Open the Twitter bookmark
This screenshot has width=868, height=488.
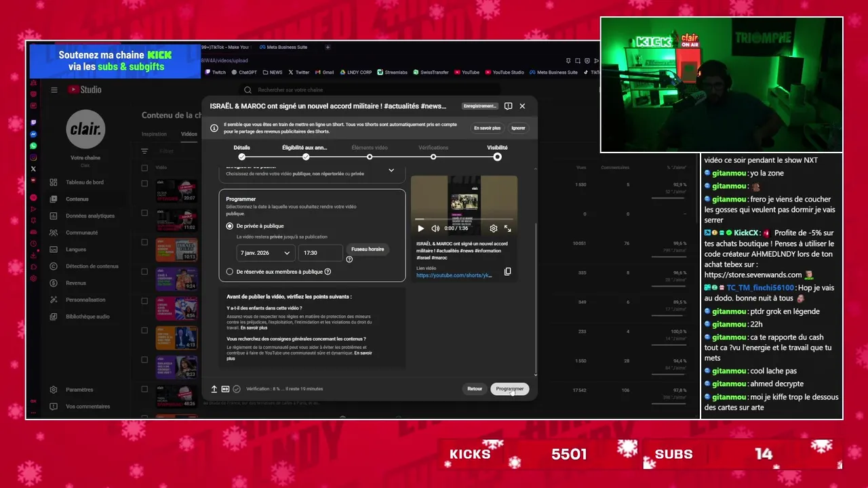tap(298, 72)
